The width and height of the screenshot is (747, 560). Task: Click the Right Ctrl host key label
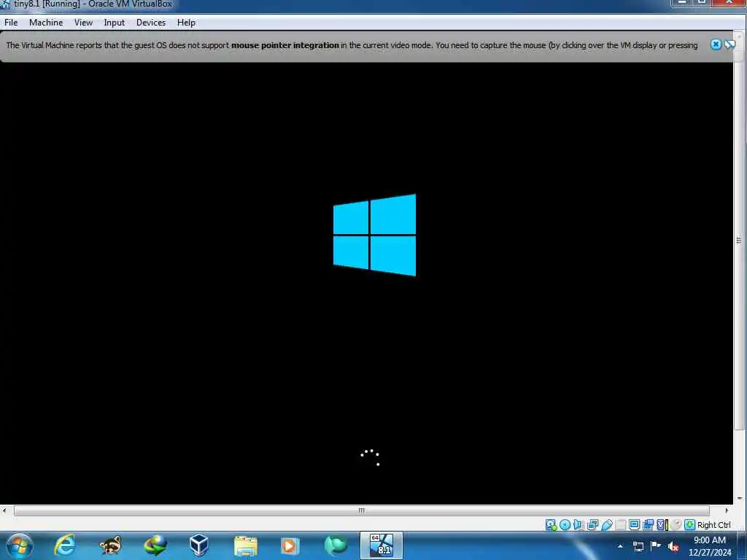click(713, 525)
